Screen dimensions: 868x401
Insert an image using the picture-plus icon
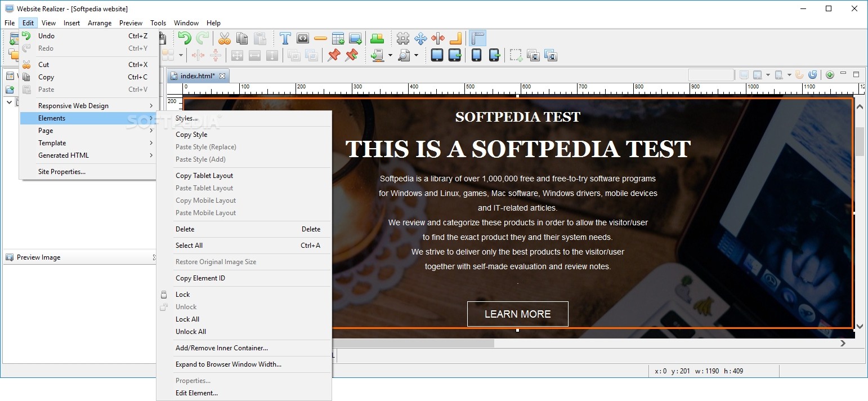(355, 38)
